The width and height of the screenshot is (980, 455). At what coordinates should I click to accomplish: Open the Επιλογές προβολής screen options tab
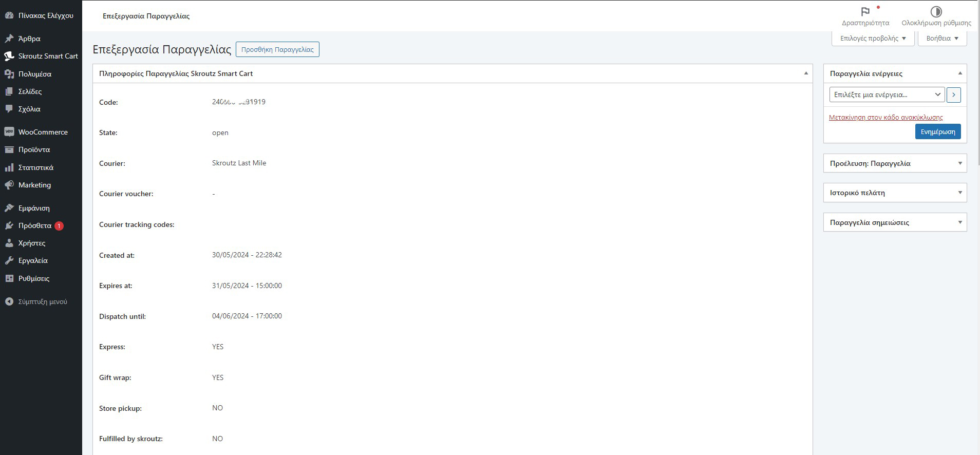pos(873,39)
